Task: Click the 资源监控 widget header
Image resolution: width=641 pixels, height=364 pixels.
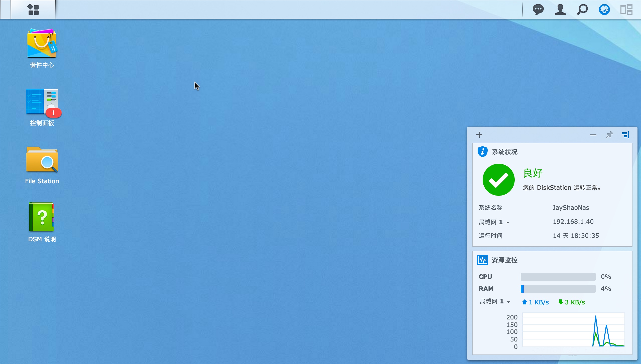Action: coord(504,260)
